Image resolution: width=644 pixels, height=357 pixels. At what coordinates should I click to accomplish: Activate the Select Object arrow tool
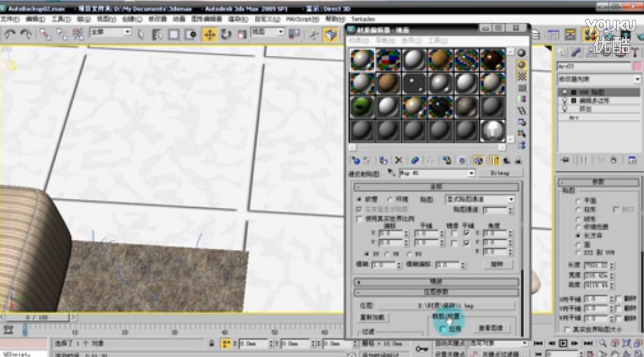point(141,35)
